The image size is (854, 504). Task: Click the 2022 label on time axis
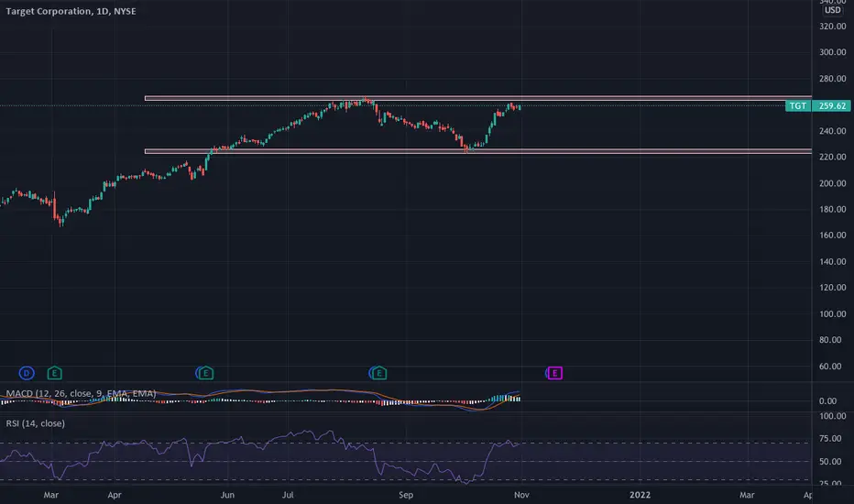pyautogui.click(x=640, y=495)
